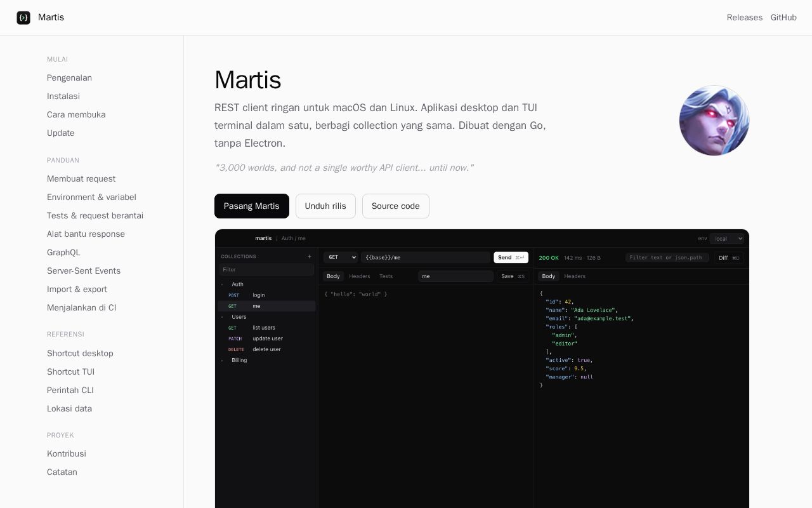Click the "Filter text or json.path" field
This screenshot has width=812, height=508.
(x=667, y=258)
